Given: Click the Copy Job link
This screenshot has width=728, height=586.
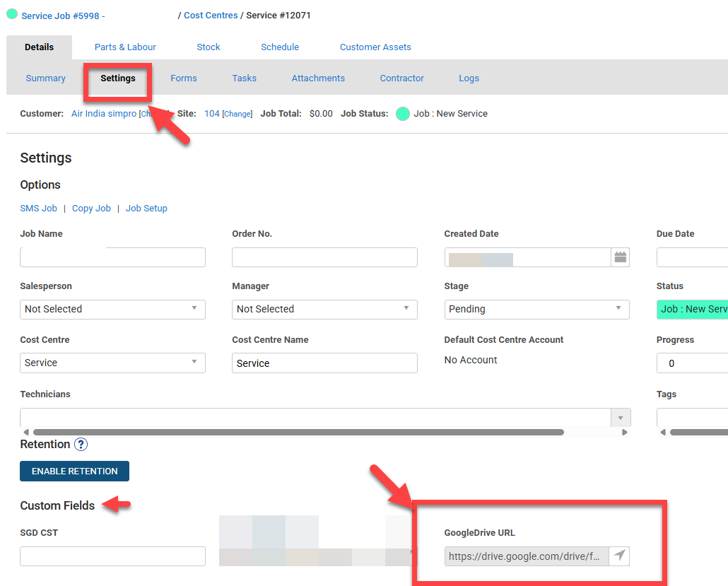Looking at the screenshot, I should (91, 209).
